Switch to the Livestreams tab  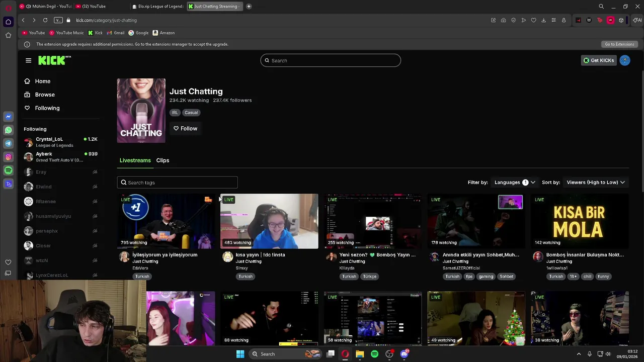(x=135, y=160)
